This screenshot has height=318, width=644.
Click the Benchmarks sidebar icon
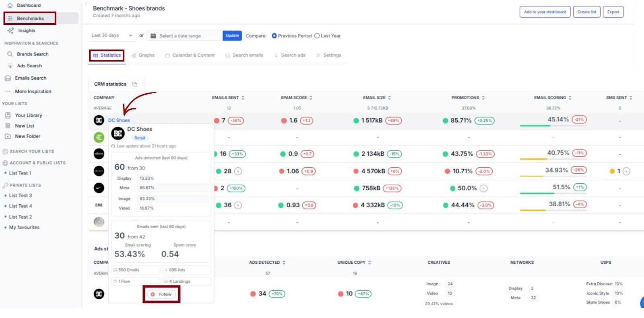(10, 18)
